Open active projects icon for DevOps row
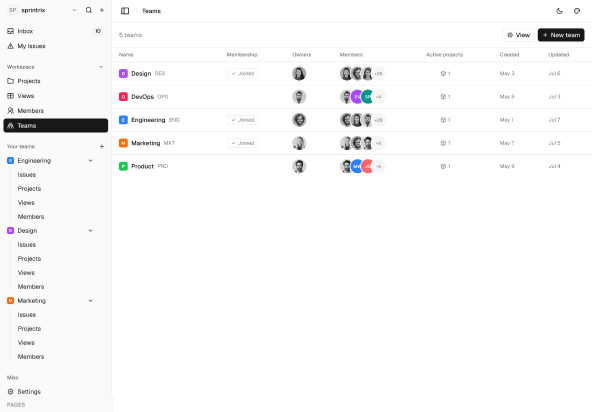 [x=443, y=97]
